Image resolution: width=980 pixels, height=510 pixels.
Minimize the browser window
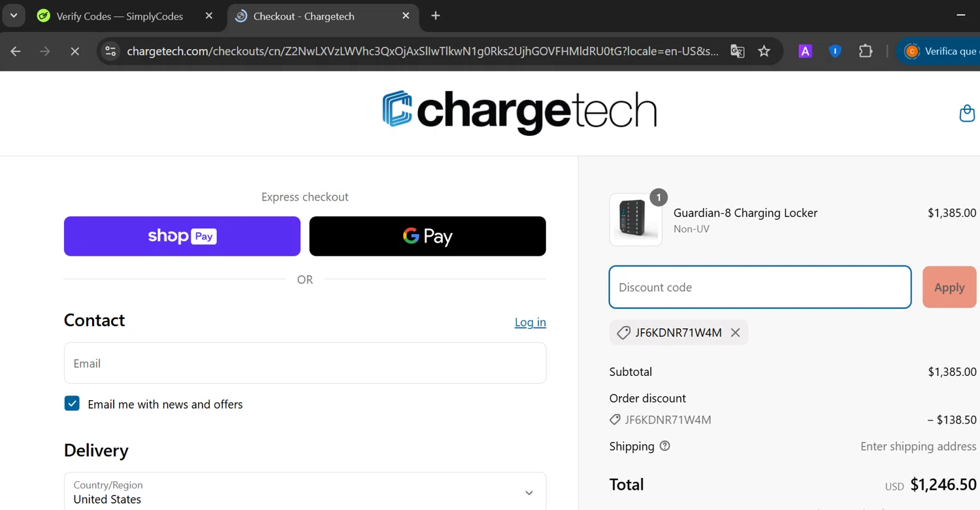[960, 16]
